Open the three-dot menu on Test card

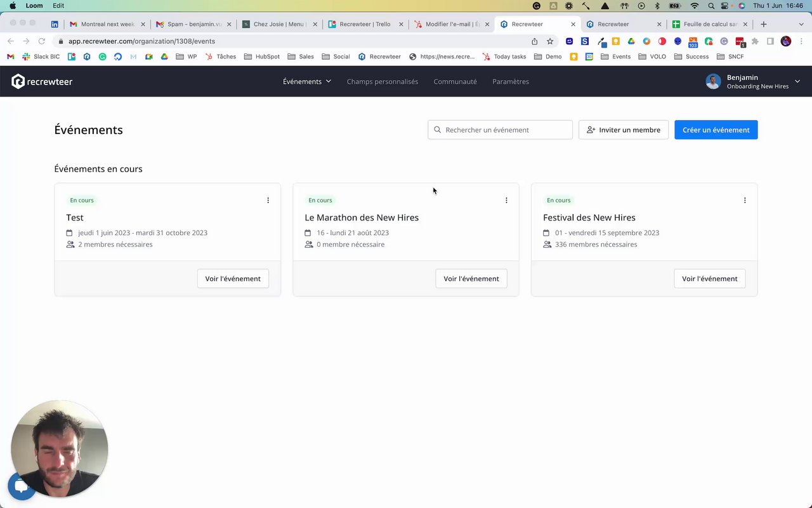click(x=268, y=200)
